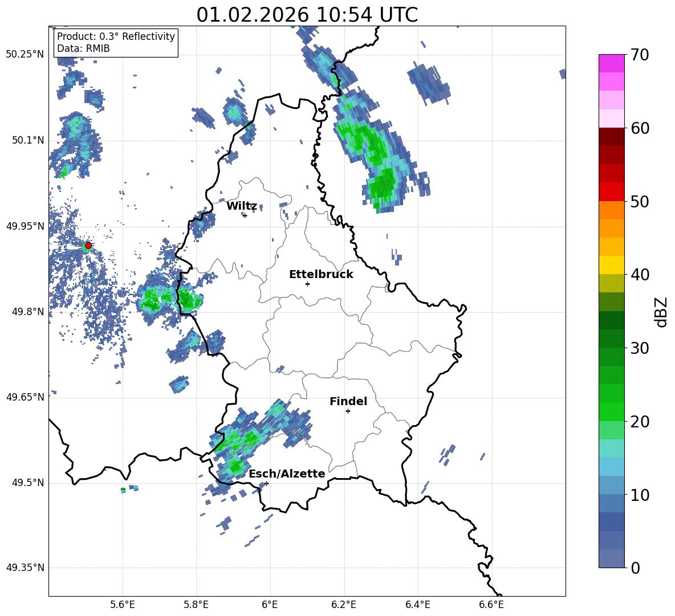Screen dimensions: 675x616
Task: Click the Esch/Alzette city label
Action: coord(287,474)
